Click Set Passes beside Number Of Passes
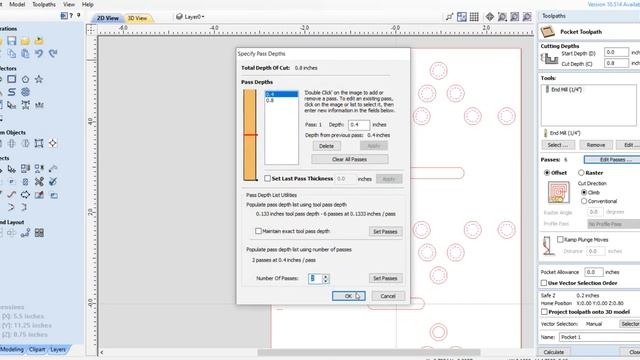The image size is (640, 360). [385, 278]
